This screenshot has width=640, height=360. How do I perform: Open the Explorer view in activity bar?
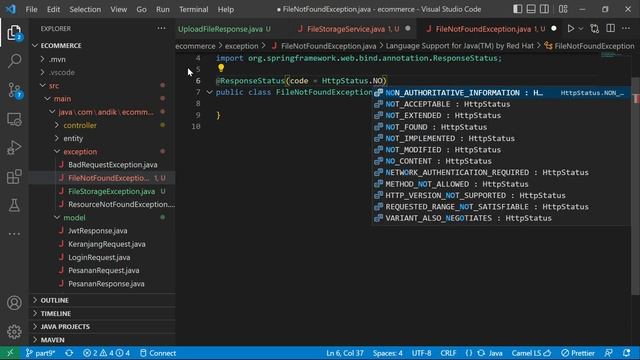click(x=14, y=33)
